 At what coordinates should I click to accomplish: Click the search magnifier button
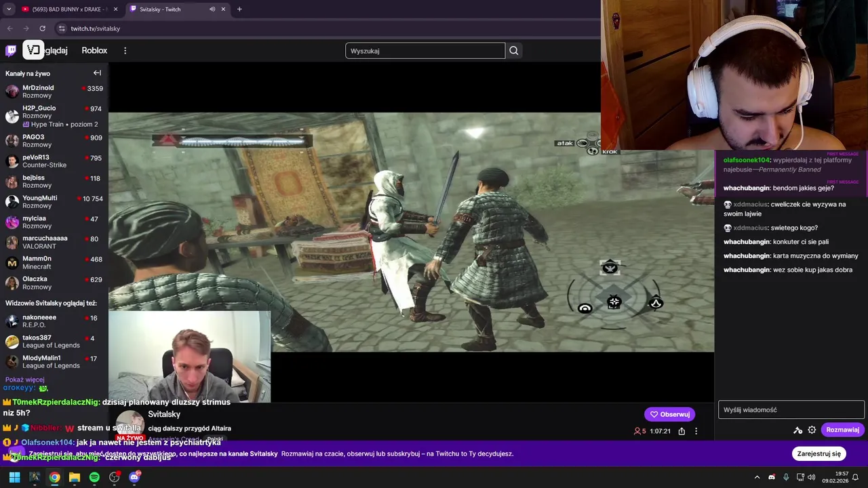pos(514,50)
